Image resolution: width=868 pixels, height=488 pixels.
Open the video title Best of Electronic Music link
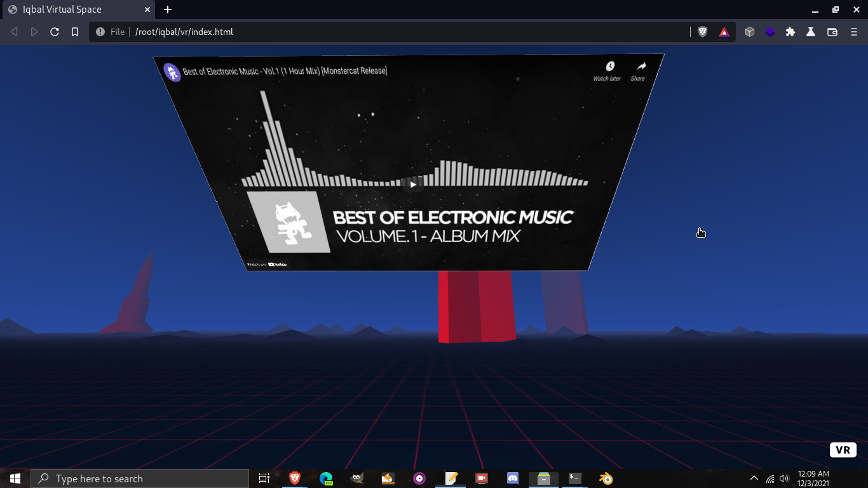click(285, 71)
